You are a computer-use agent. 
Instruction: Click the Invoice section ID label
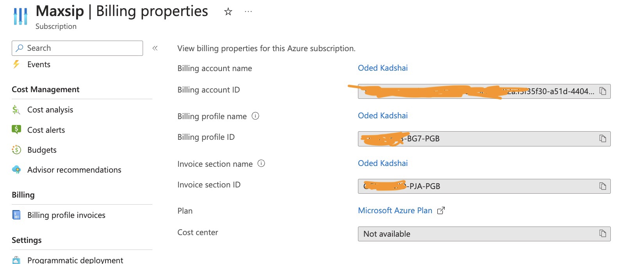tap(209, 185)
